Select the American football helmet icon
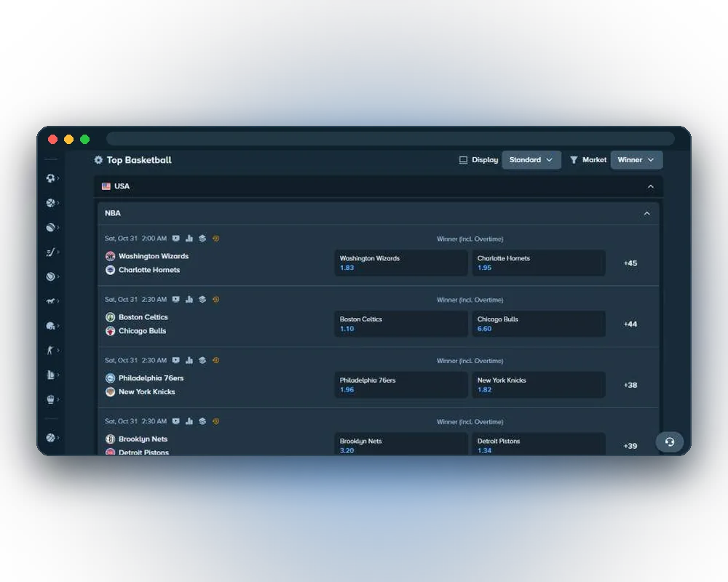 tap(51, 326)
